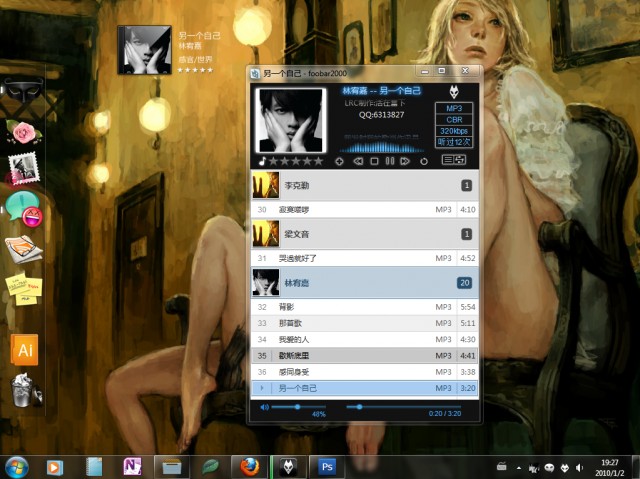
Task: Open the system tray volume icon
Action: point(579,468)
